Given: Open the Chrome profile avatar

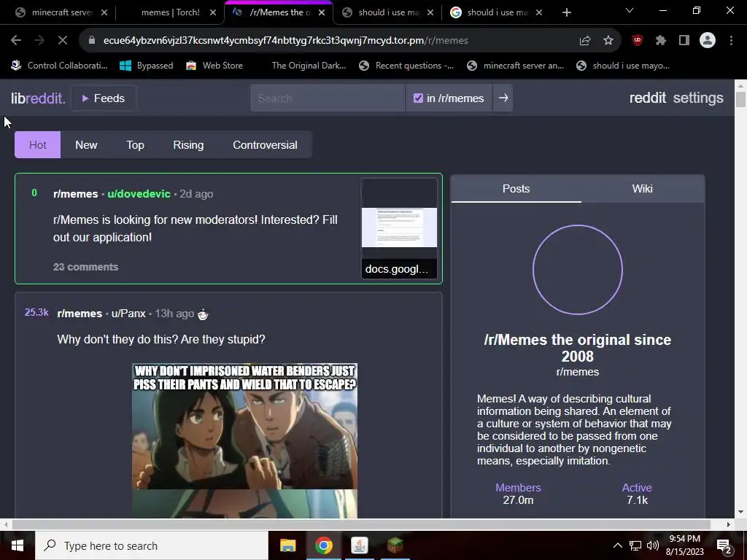Looking at the screenshot, I should tap(708, 41).
